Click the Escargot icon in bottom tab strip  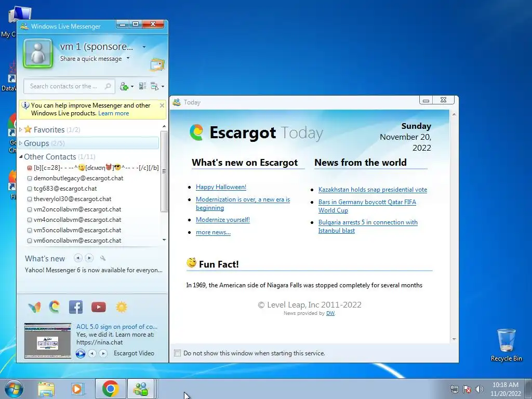(54, 307)
